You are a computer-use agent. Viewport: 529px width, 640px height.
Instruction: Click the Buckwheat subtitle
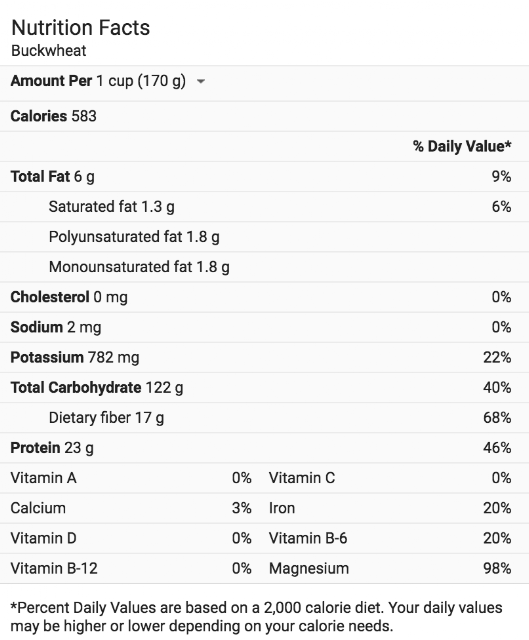pyautogui.click(x=49, y=51)
